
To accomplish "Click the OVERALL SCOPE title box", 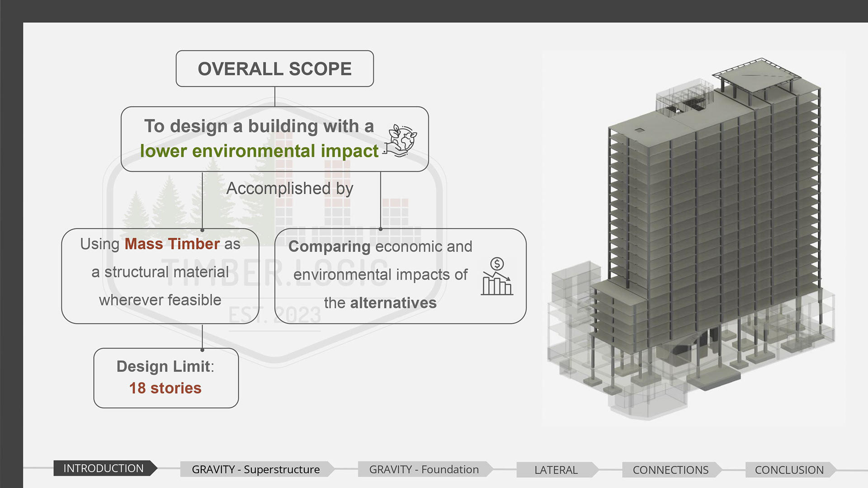I will pyautogui.click(x=275, y=69).
